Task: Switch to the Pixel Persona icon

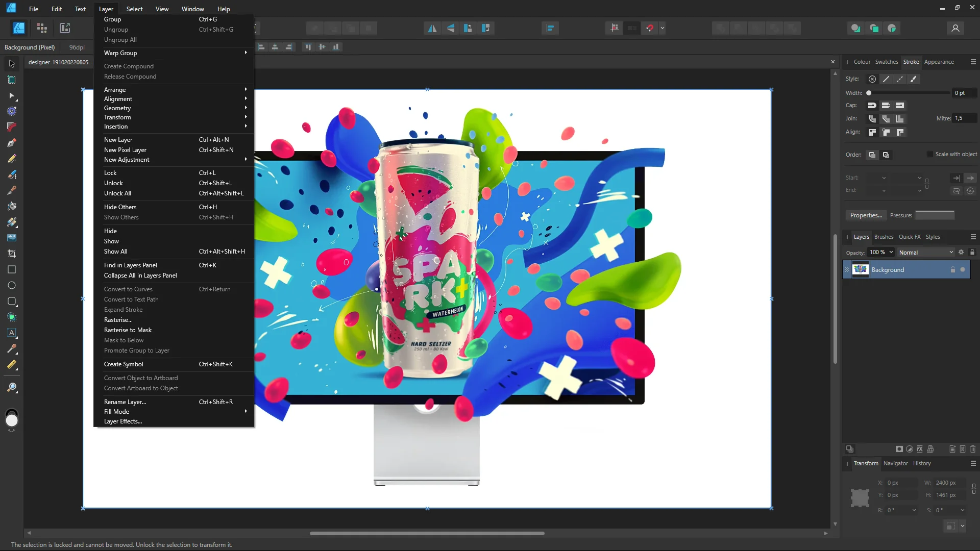Action: [42, 29]
